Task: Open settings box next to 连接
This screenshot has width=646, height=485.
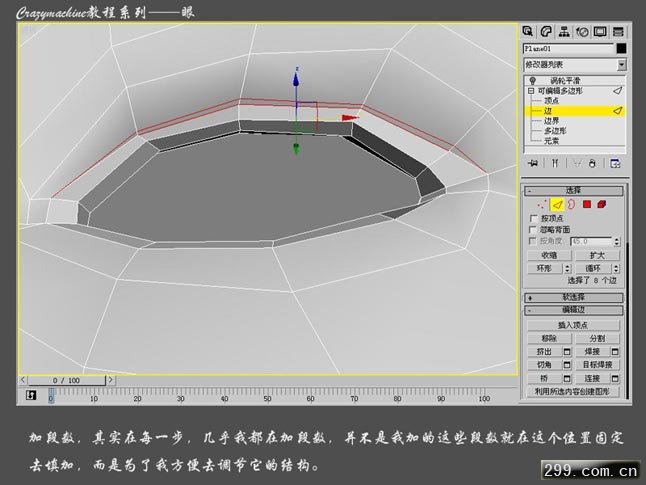Action: tap(615, 378)
